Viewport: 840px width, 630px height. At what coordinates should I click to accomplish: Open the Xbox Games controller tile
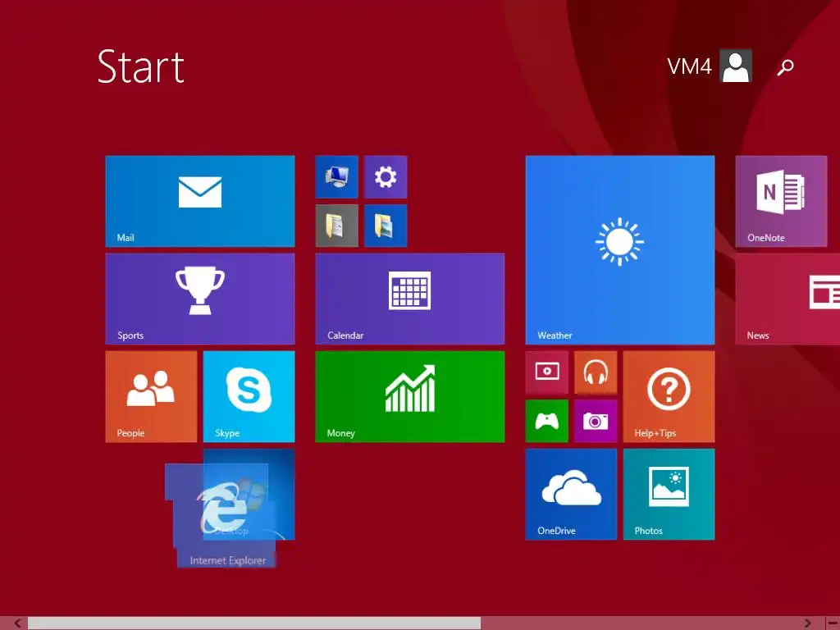pyautogui.click(x=546, y=421)
